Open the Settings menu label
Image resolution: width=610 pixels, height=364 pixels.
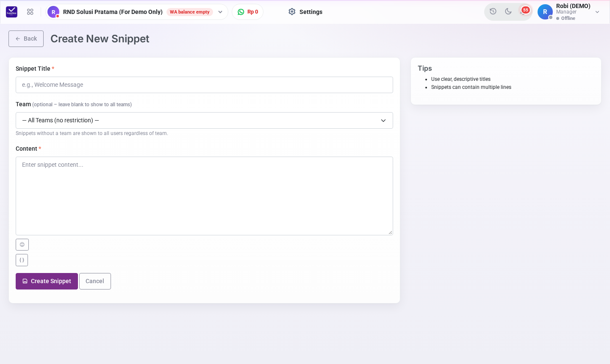[x=311, y=12]
